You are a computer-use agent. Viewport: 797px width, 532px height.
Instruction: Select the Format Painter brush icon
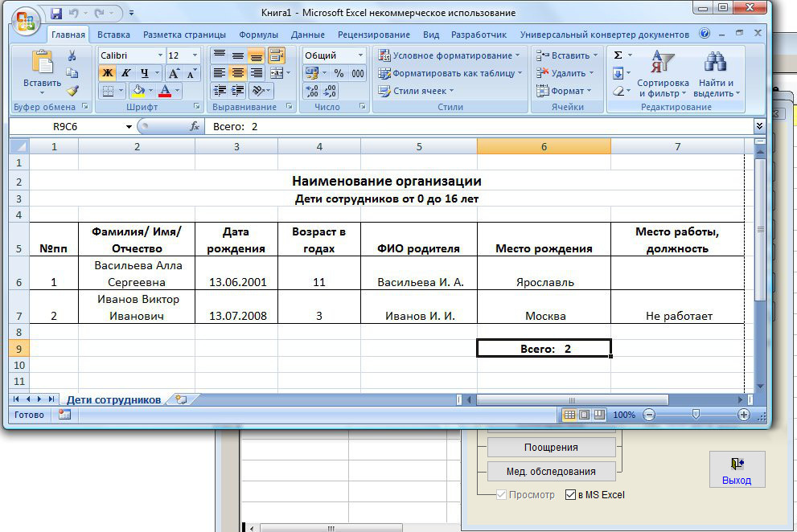click(x=72, y=91)
